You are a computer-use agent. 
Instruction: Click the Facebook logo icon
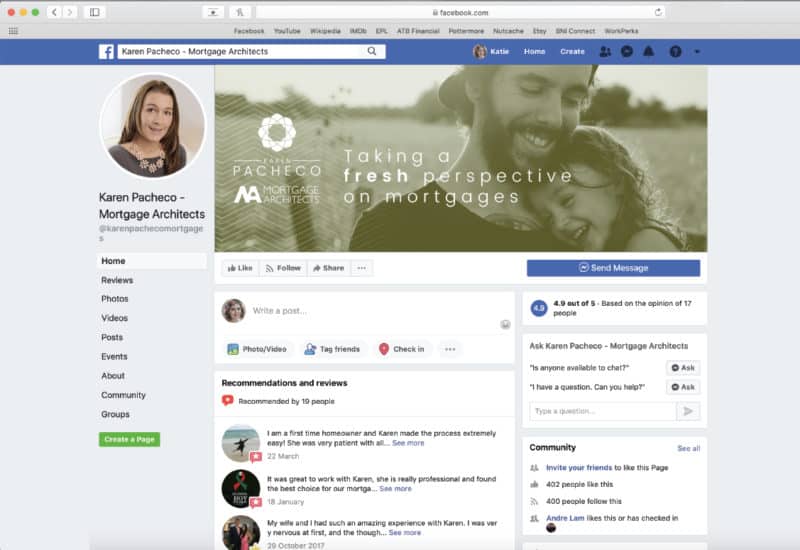click(x=106, y=52)
